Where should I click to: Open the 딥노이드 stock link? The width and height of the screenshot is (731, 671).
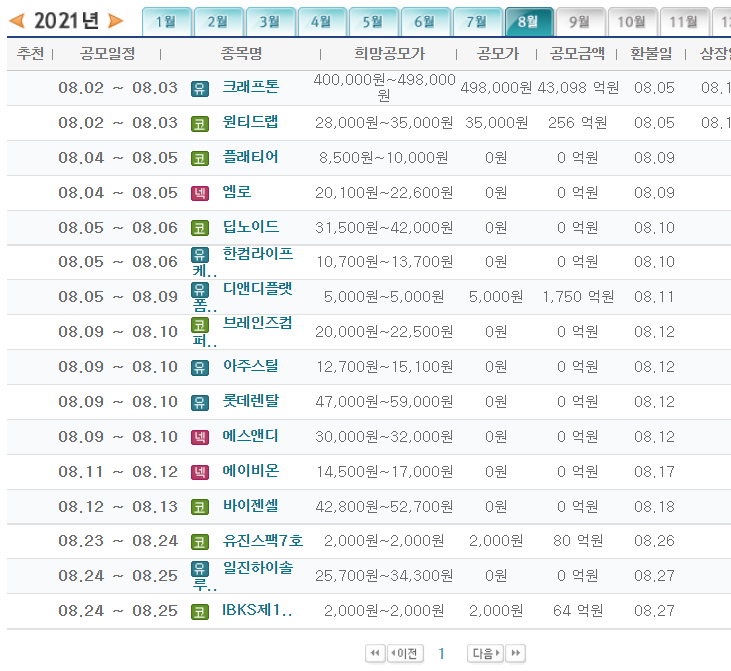tap(251, 227)
